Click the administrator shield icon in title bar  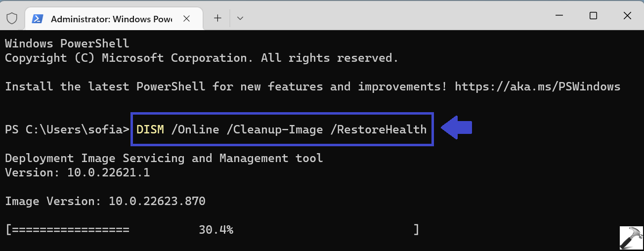click(x=12, y=18)
